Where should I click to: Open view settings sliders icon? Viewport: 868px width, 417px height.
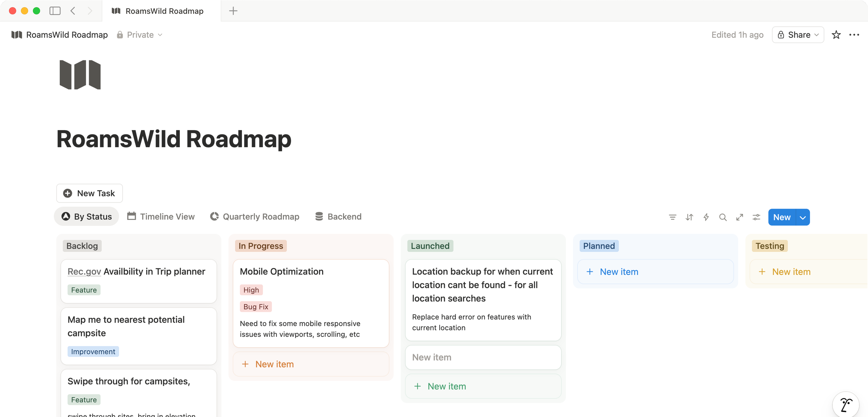coord(756,217)
